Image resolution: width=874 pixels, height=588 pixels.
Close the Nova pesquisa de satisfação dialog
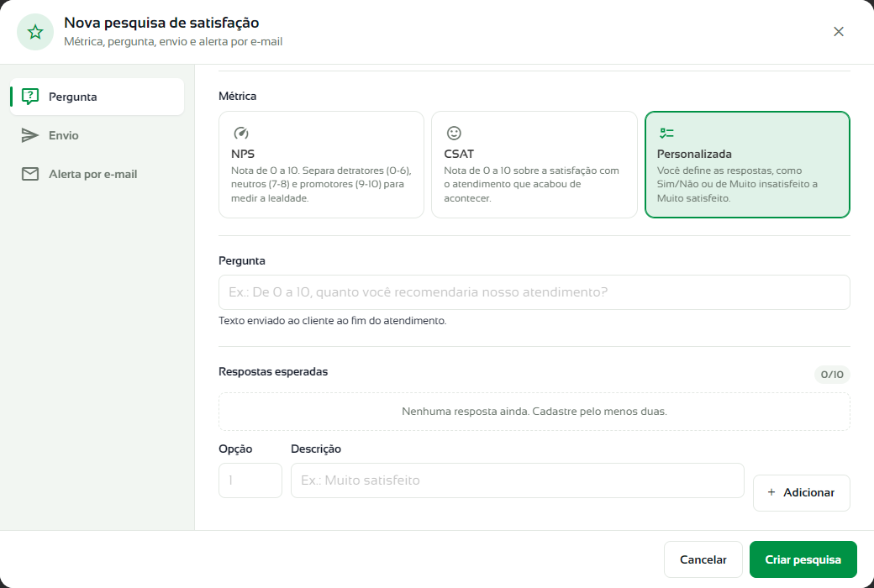(839, 32)
